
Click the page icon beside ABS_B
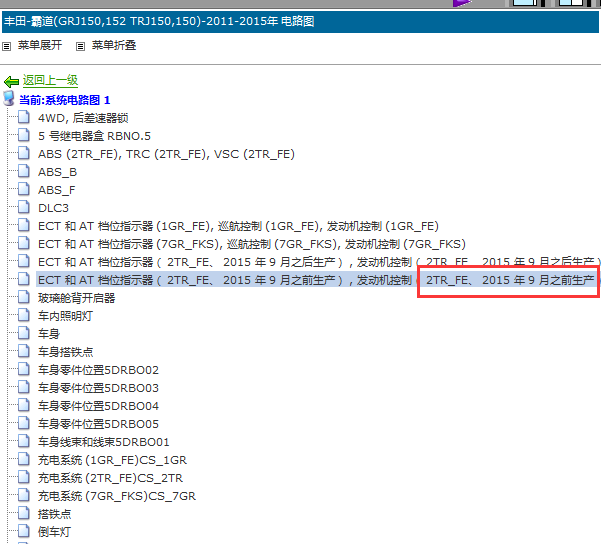(x=24, y=171)
